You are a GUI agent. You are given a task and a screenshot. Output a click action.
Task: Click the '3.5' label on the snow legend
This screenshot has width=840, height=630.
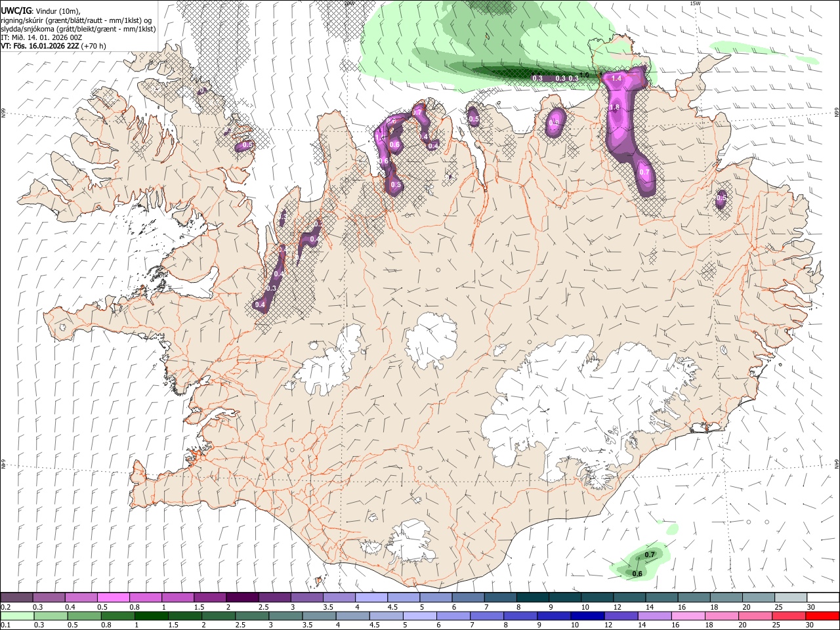327,607
